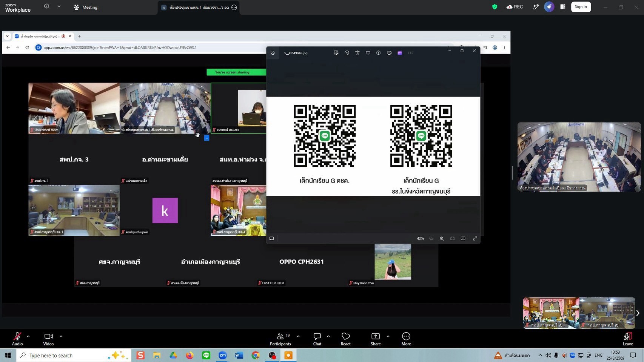Change the view layout icon
This screenshot has width=644, height=362.
(562, 7)
